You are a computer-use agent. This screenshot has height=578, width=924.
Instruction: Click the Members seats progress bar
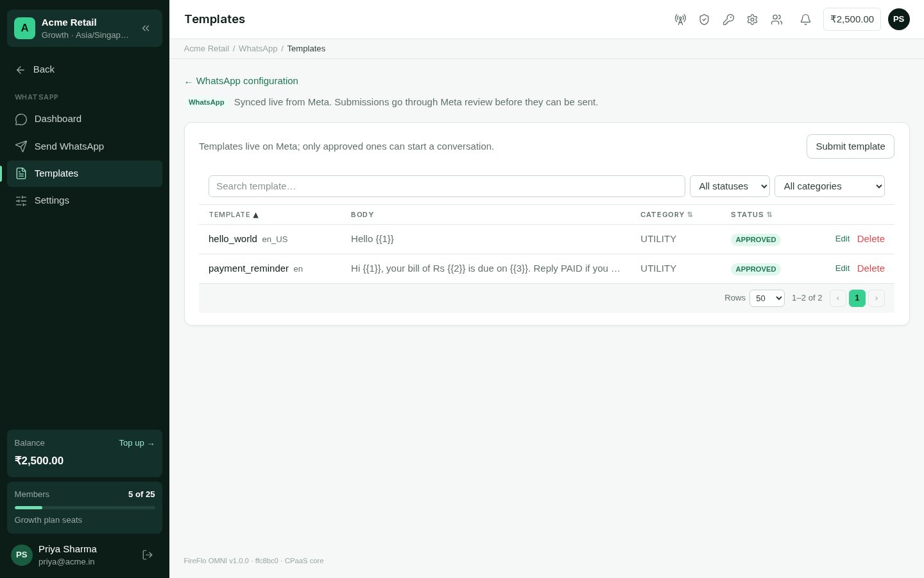tap(85, 507)
